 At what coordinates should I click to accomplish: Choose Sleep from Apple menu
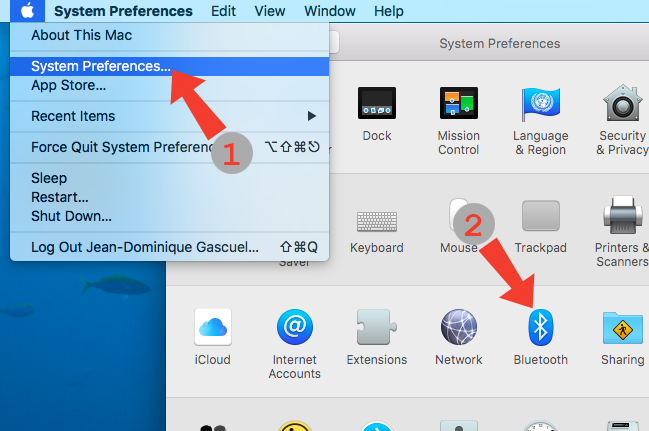170,178
